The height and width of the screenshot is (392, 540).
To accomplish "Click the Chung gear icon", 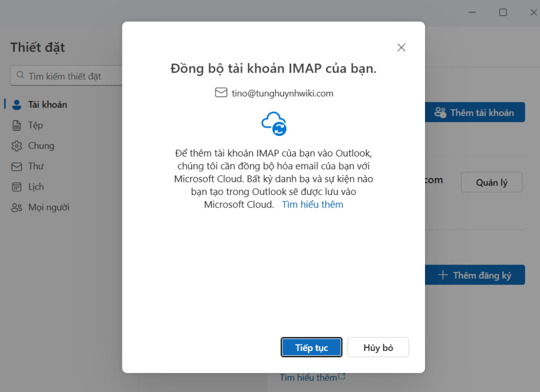I will point(16,146).
